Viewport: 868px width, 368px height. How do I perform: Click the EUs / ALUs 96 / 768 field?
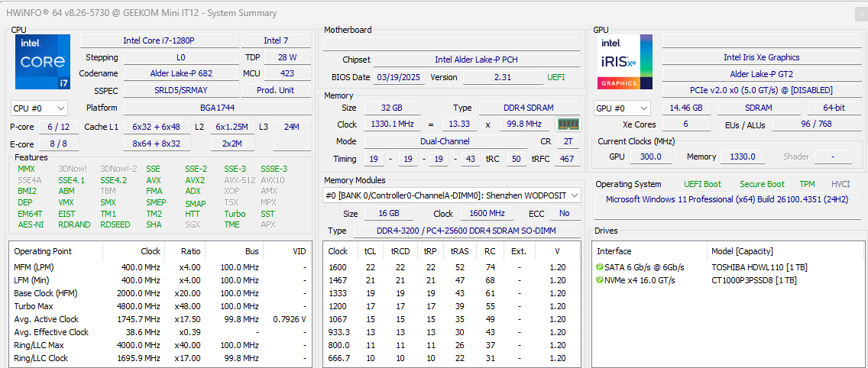[817, 124]
